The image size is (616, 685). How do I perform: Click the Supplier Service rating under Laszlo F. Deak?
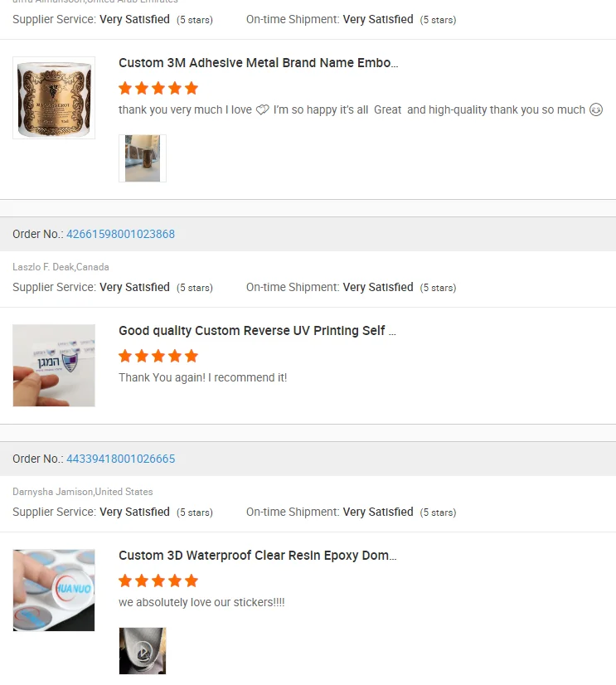click(x=134, y=287)
